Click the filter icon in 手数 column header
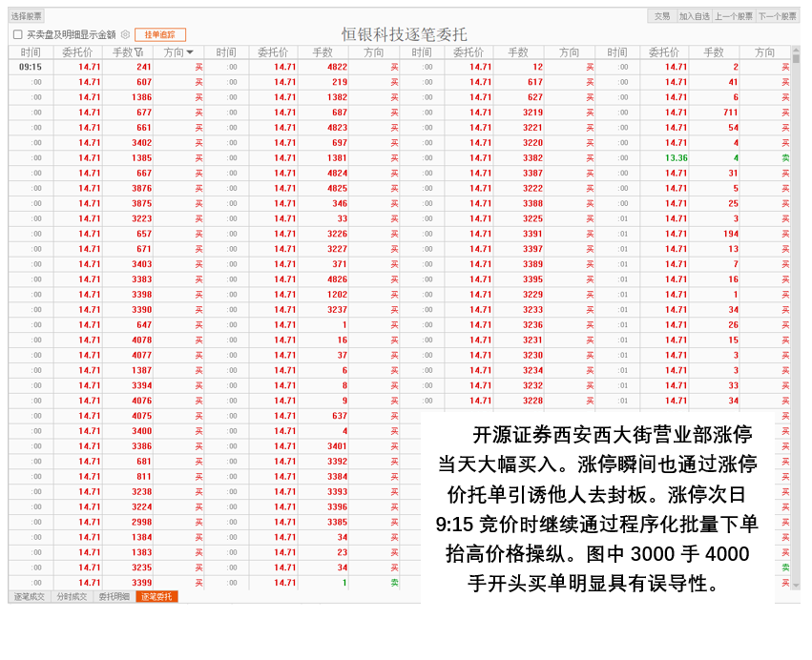The height and width of the screenshot is (660, 812). pos(139,52)
